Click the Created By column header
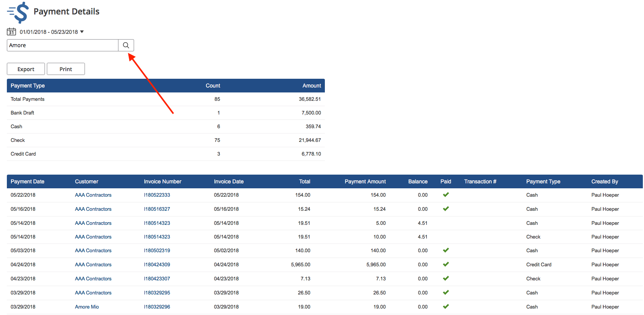The height and width of the screenshot is (315, 644). (x=604, y=181)
